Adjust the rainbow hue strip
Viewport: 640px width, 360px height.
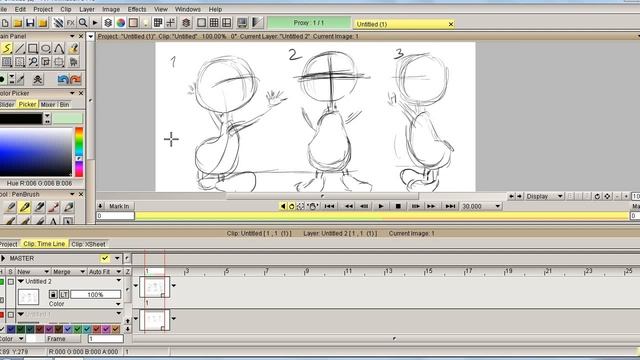coord(79,152)
